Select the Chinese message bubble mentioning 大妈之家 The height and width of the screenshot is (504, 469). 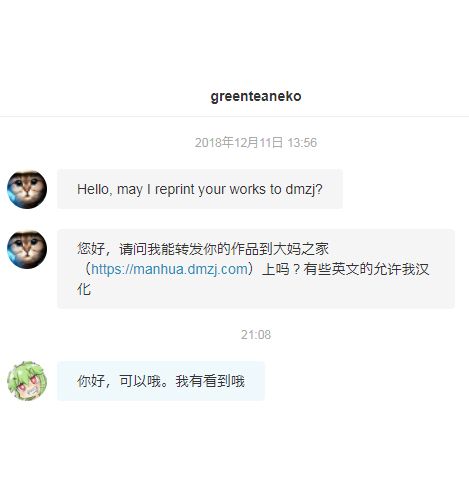pyautogui.click(x=256, y=269)
